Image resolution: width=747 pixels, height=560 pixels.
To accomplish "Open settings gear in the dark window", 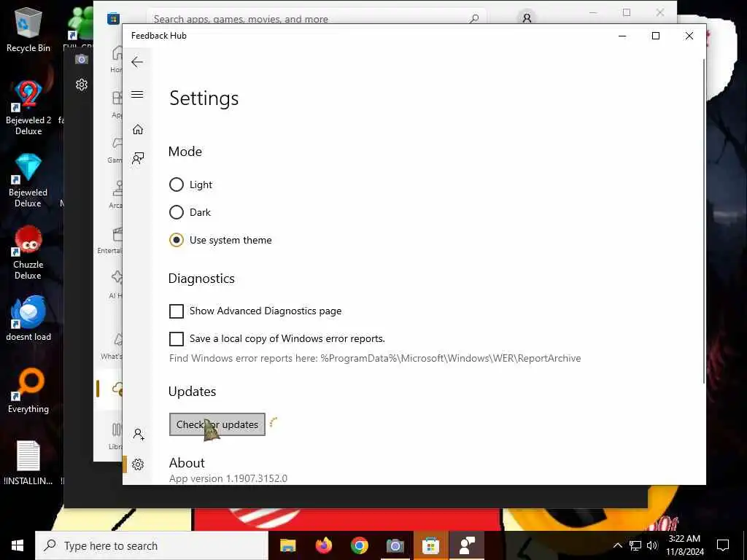I will pos(82,85).
